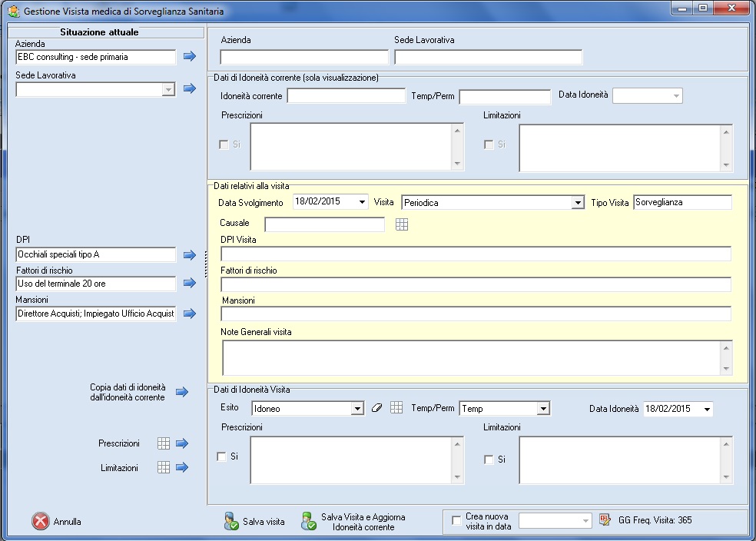This screenshot has width=756, height=541.
Task: Minimize the Gestione Visita medica window
Action: click(682, 8)
